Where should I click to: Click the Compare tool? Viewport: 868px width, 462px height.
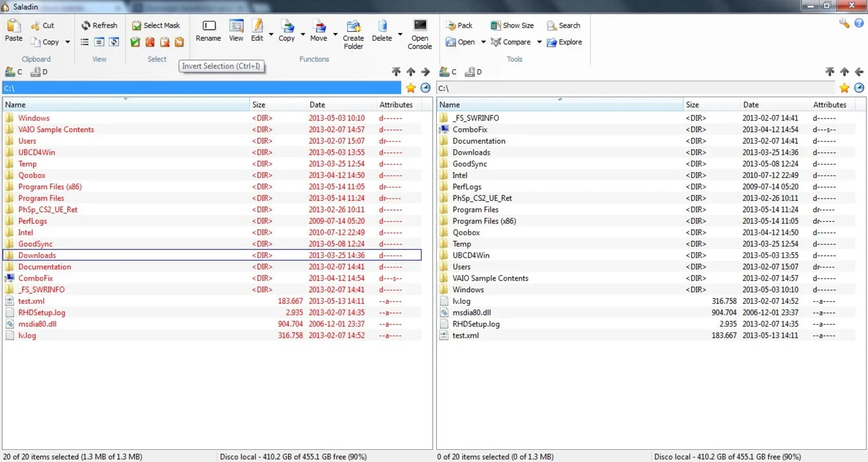point(511,42)
